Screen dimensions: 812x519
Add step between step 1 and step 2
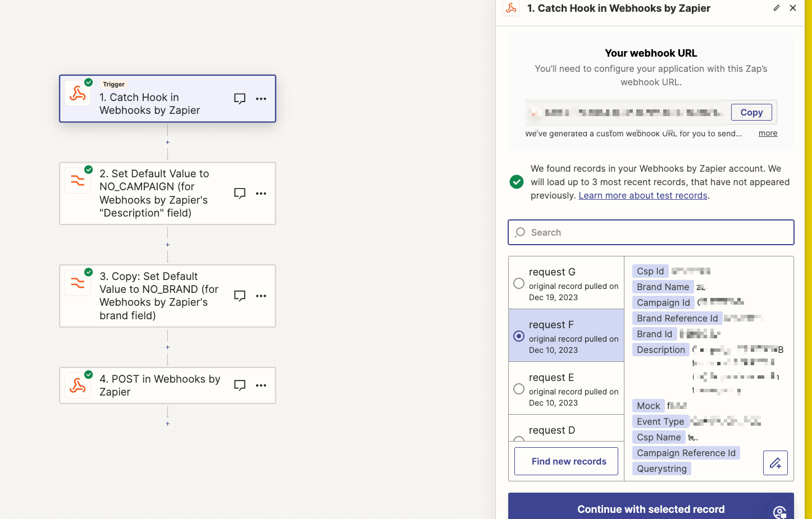167,143
